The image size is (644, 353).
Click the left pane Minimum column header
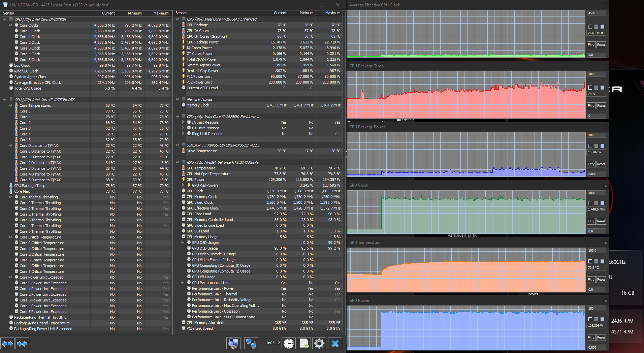(x=130, y=13)
